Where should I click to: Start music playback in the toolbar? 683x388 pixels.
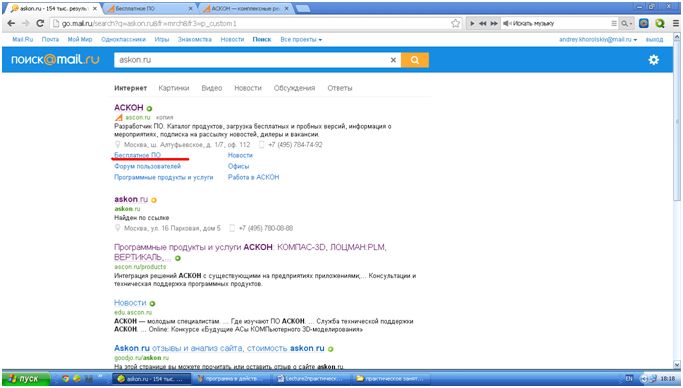472,24
